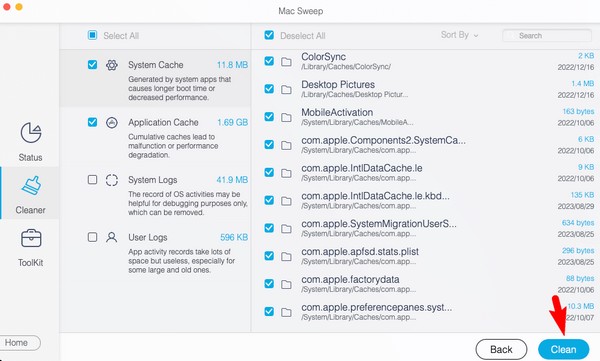Click the Back button
The image size is (600, 361).
501,349
